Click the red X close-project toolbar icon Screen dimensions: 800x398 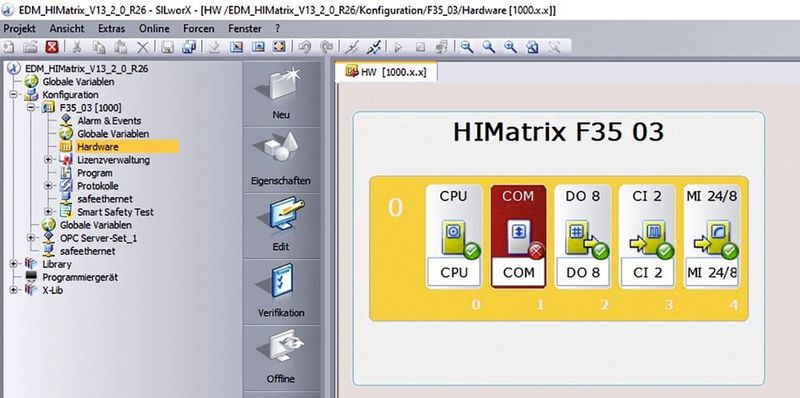[x=52, y=47]
